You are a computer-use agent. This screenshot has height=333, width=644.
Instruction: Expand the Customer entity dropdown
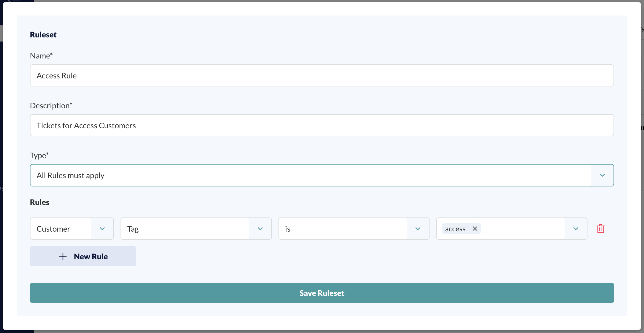tap(102, 229)
